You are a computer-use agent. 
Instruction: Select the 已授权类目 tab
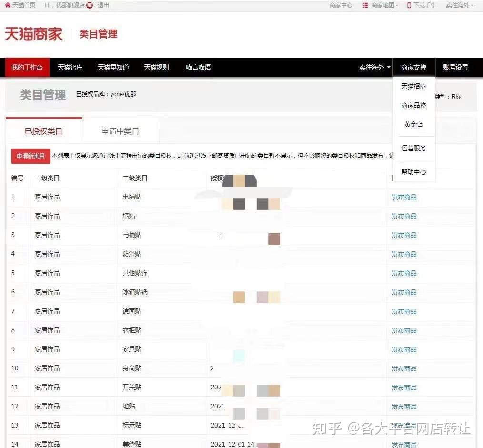click(43, 131)
